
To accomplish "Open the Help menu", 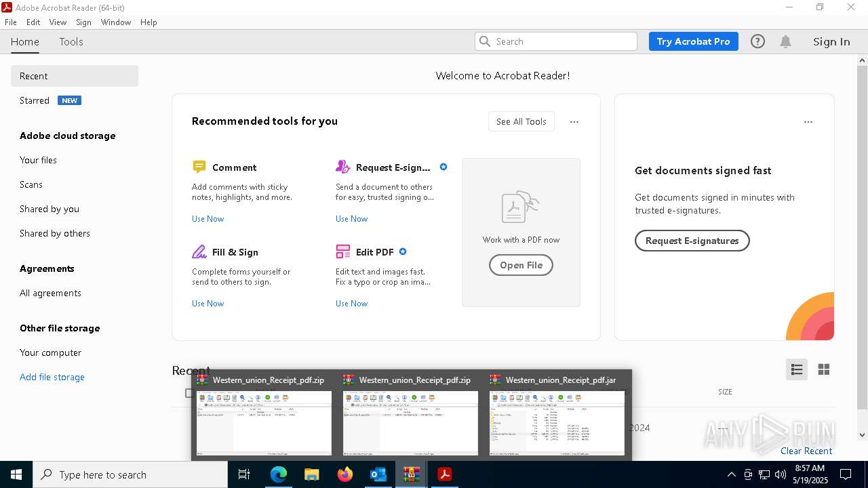I will [x=149, y=22].
